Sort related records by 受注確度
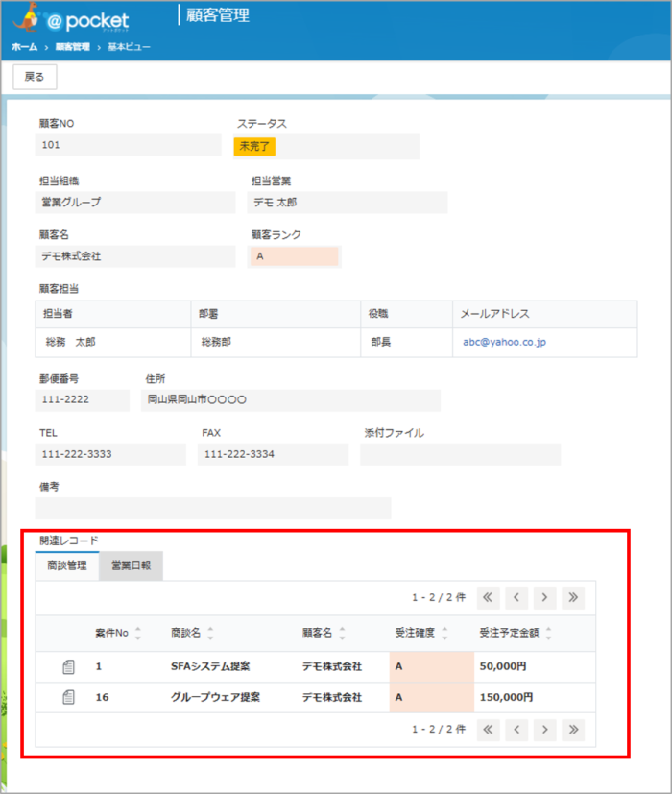 pos(444,633)
